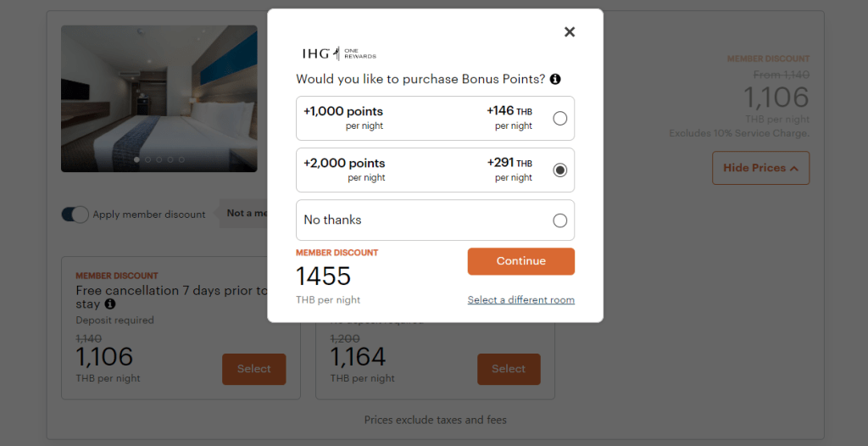Close the Bonus Points dialog
Viewport: 868px width, 446px height.
570,32
